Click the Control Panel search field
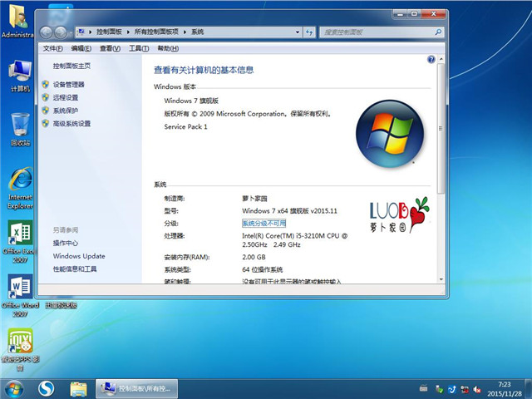 coord(377,32)
